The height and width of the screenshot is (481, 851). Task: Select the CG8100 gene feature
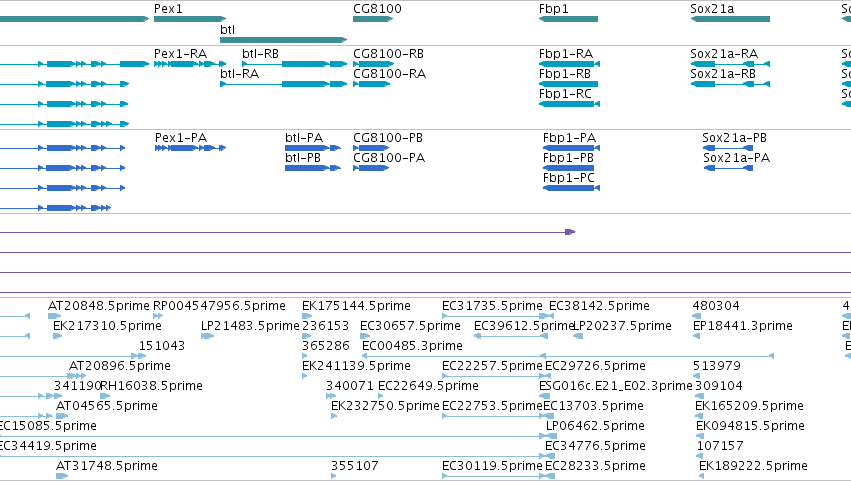373,19
